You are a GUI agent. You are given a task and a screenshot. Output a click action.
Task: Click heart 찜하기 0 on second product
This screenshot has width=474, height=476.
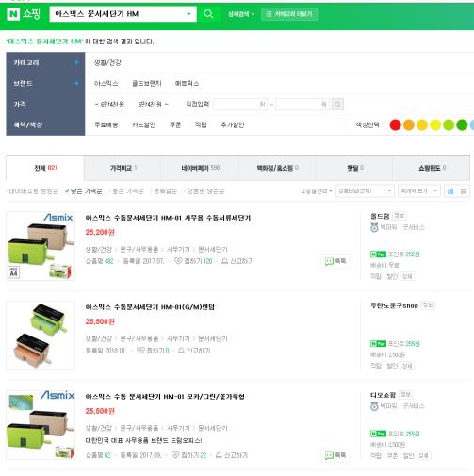click(x=153, y=351)
